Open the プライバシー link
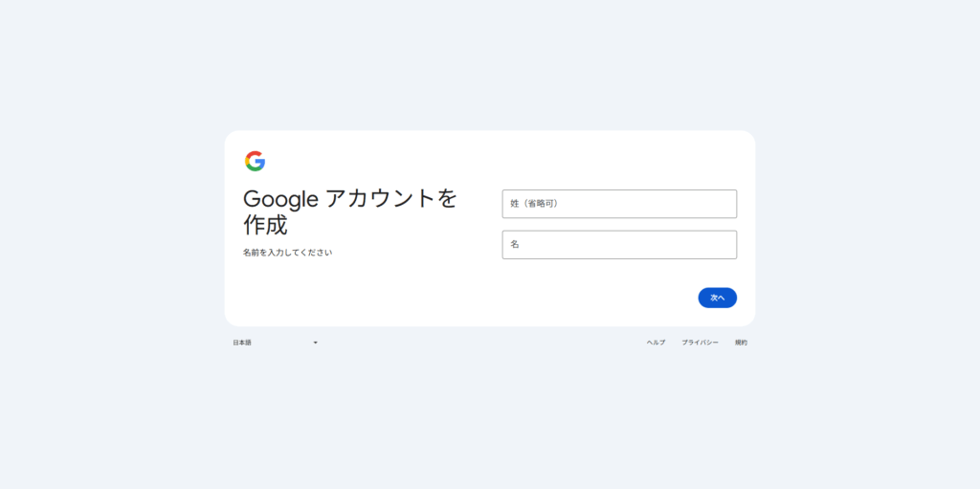The width and height of the screenshot is (980, 489). tap(700, 343)
